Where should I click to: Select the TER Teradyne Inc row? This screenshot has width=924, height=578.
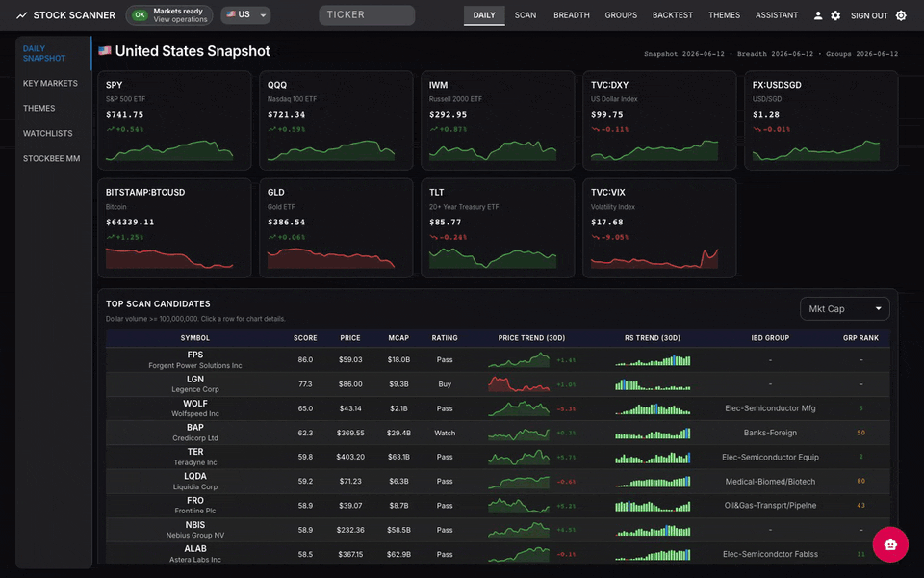point(498,457)
